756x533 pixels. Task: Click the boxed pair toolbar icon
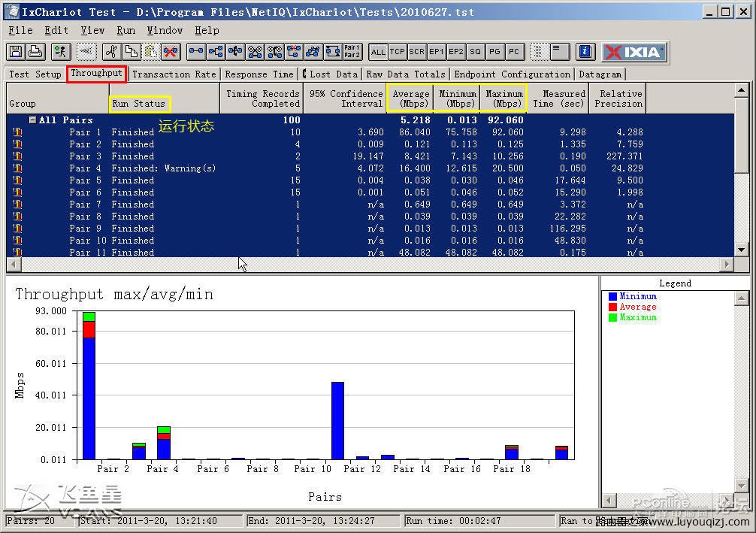[x=333, y=52]
